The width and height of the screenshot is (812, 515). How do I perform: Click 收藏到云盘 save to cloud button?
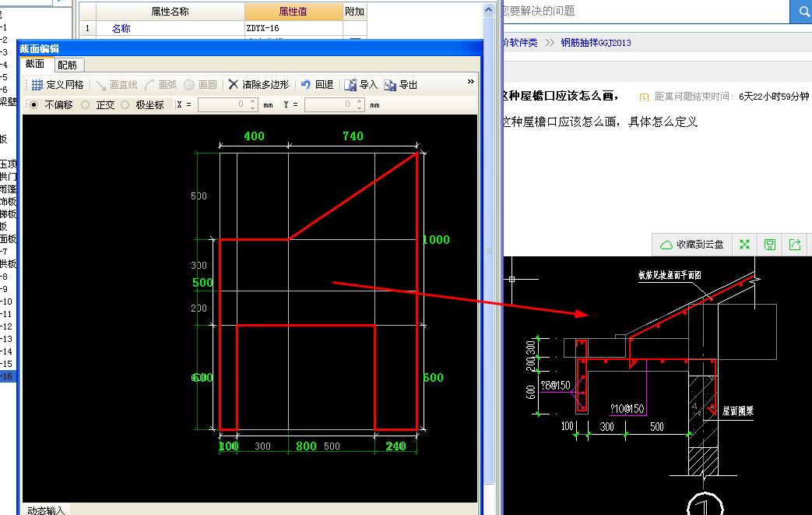pyautogui.click(x=692, y=245)
